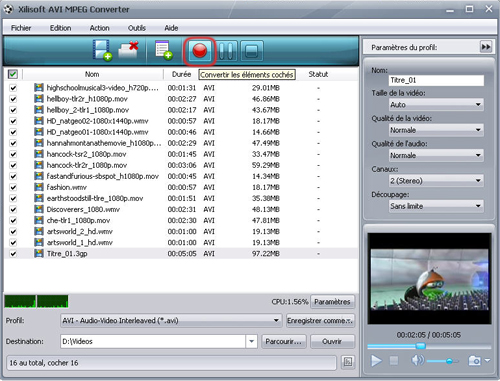Viewport: 500px width, 381px height.
Task: Pause the conversion in toolbar
Action: [x=226, y=51]
